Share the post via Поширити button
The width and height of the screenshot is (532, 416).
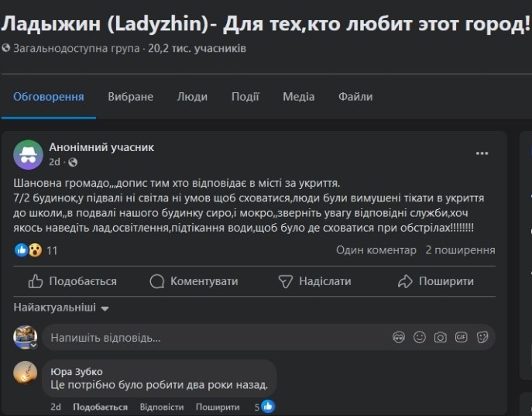click(x=436, y=281)
